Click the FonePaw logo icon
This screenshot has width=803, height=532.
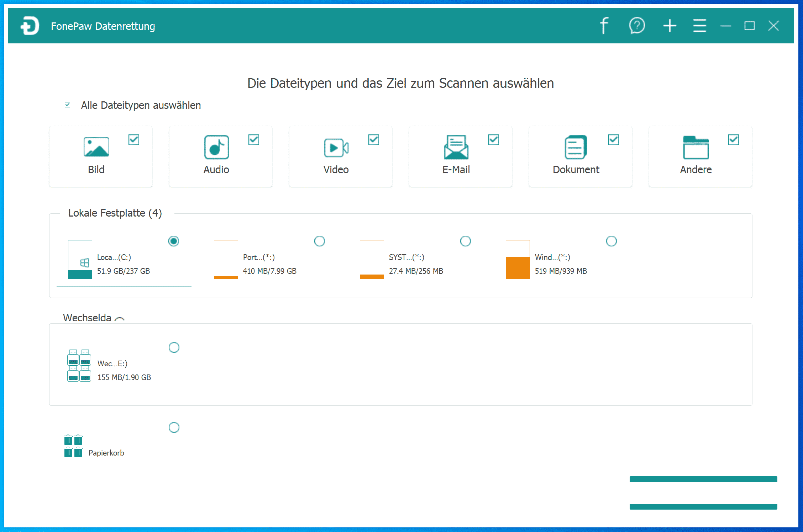(x=30, y=26)
